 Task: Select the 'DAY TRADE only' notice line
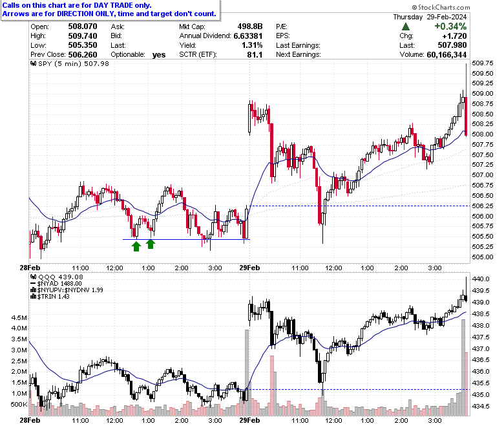click(x=77, y=5)
